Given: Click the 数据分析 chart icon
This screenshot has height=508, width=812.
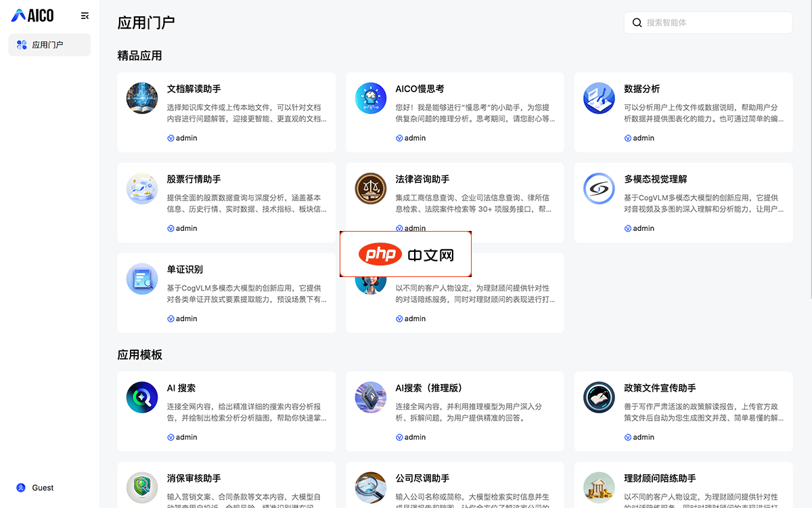Looking at the screenshot, I should pos(599,98).
